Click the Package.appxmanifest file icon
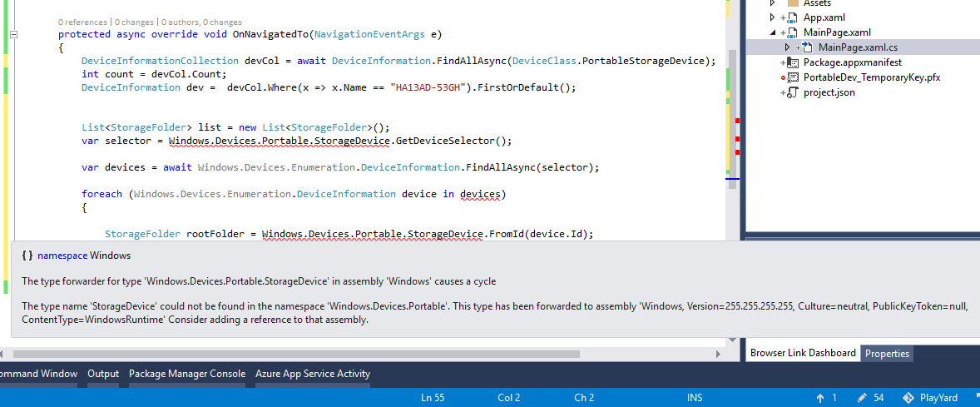 tap(793, 62)
